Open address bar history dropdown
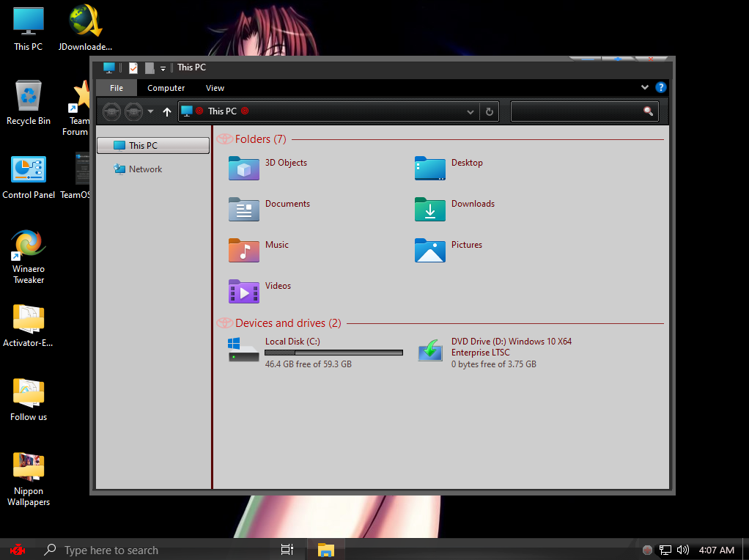Viewport: 749px width, 560px height. tap(471, 111)
